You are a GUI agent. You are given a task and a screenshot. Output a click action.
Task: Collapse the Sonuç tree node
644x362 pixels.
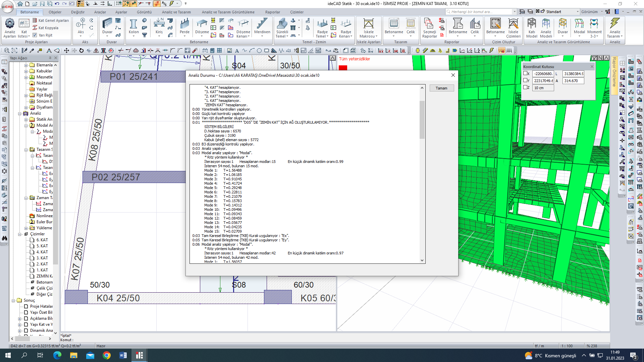13,300
